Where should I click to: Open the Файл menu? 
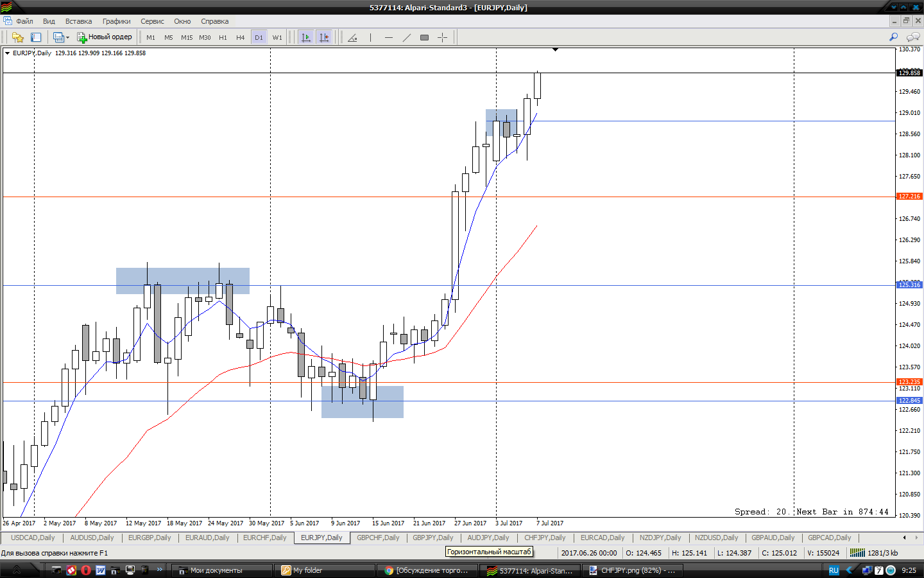click(x=24, y=21)
